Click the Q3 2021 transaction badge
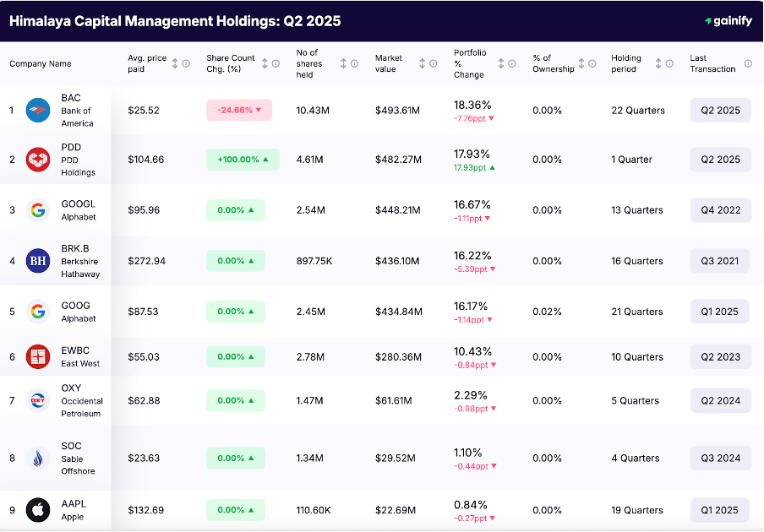Viewport: 764px width, 532px height. click(720, 261)
